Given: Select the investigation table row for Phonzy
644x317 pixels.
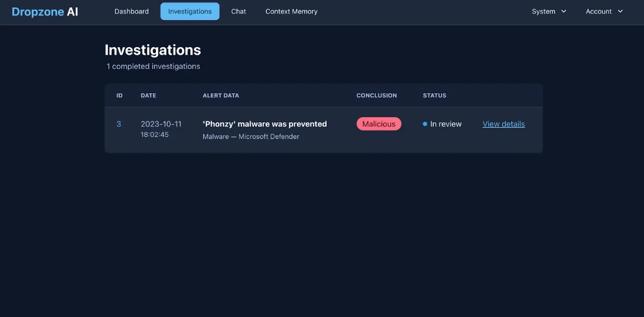Looking at the screenshot, I should click(324, 129).
